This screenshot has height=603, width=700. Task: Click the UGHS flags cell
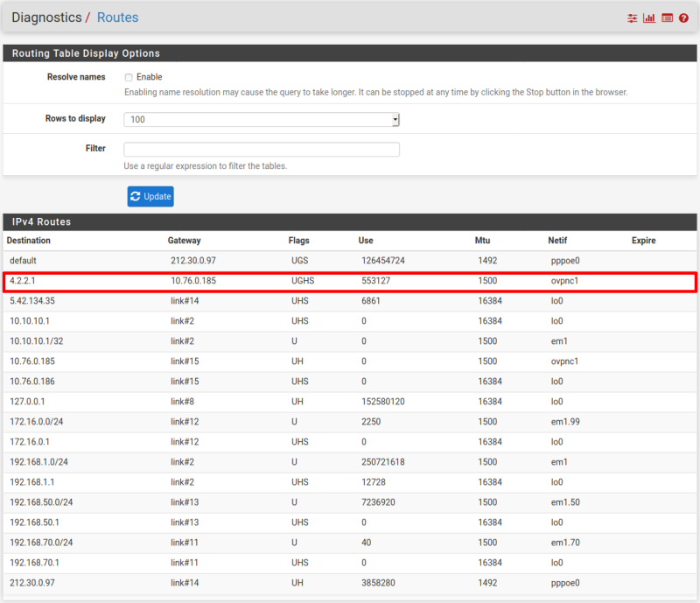click(303, 281)
